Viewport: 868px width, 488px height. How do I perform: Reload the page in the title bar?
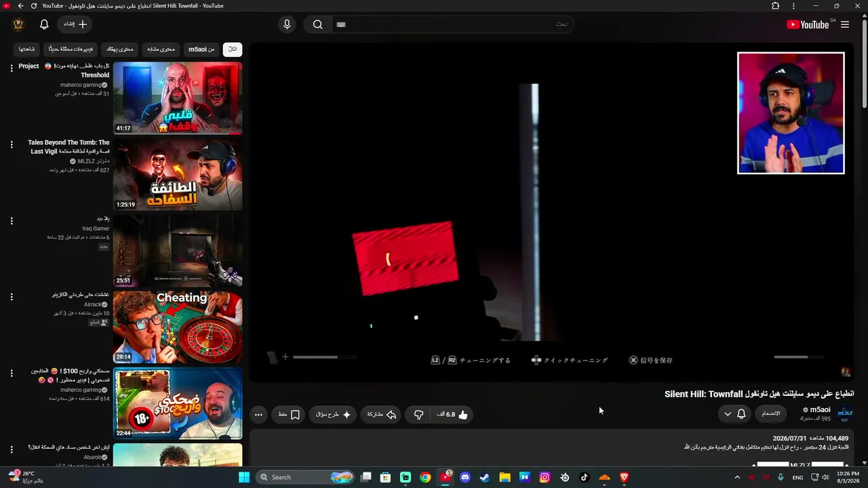[x=34, y=6]
